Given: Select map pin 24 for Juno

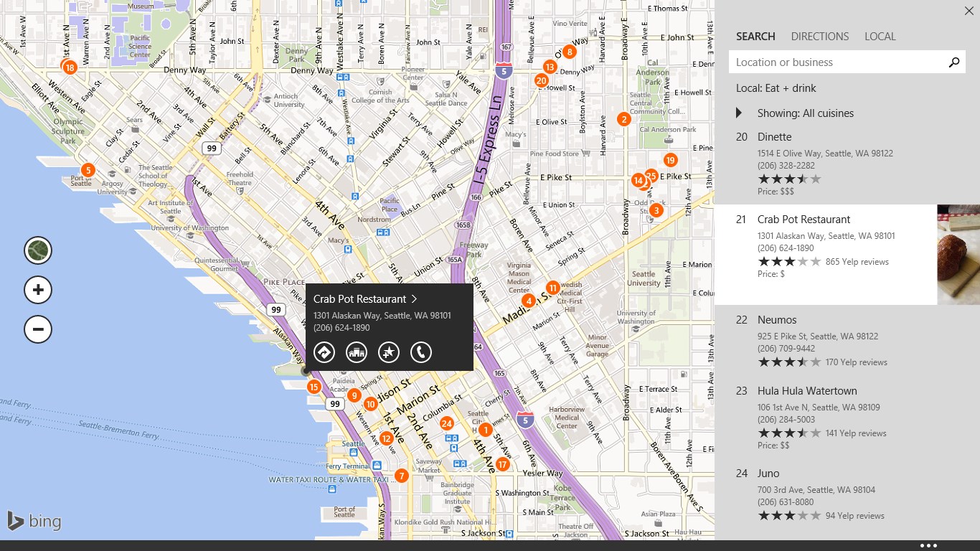Looking at the screenshot, I should (x=447, y=423).
